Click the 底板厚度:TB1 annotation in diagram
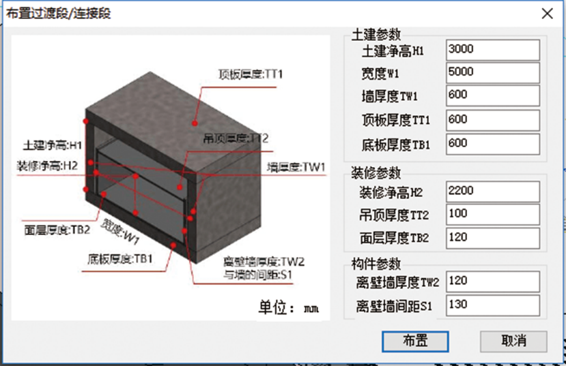Screen dimensions: 566x366 coord(120,259)
